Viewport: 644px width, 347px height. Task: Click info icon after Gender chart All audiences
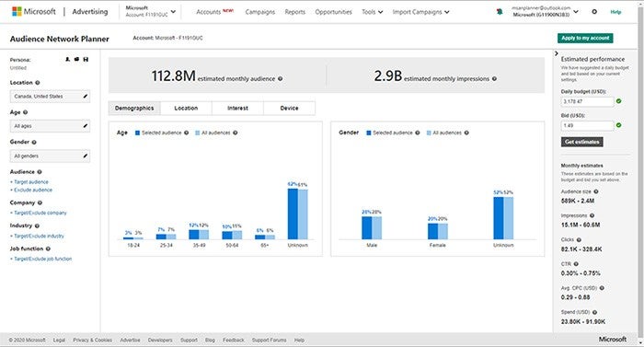click(466, 133)
